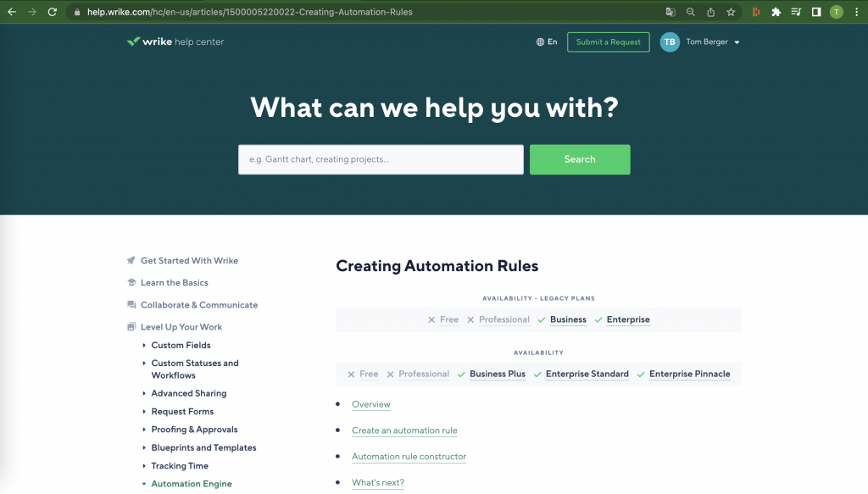Viewport: 868px width, 494px height.
Task: Toggle the browser side panel icon
Action: (816, 12)
